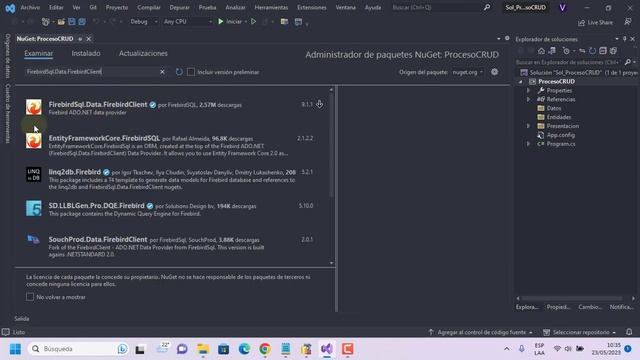This screenshot has height=360, width=640.
Task: Clear the NuGet search box with X
Action: click(x=162, y=72)
